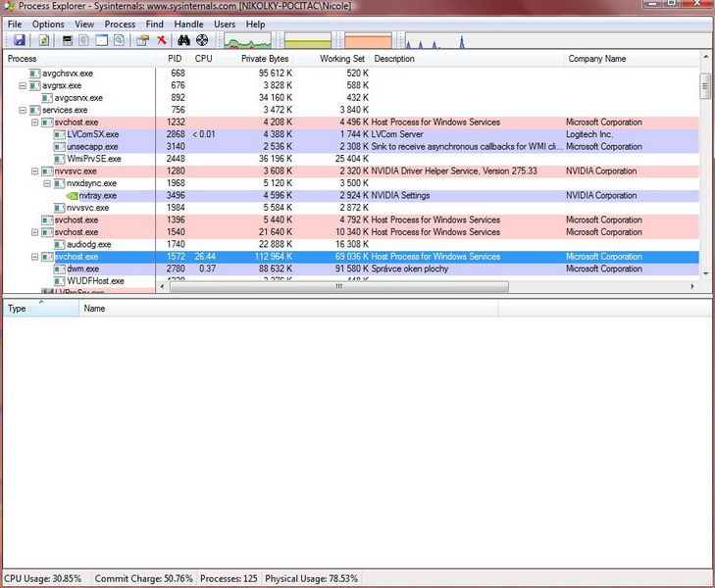Viewport: 715px width, 588px height.
Task: Click the Refresh Now toolbar icon
Action: coord(44,40)
